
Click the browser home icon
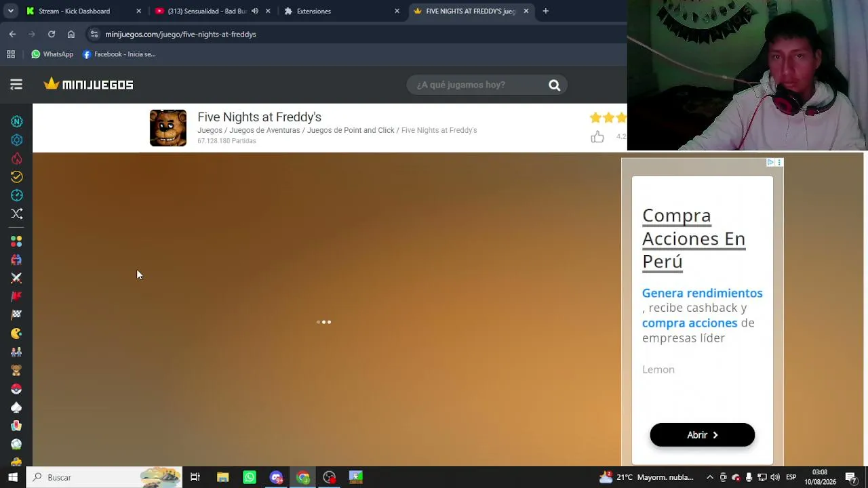(x=71, y=34)
